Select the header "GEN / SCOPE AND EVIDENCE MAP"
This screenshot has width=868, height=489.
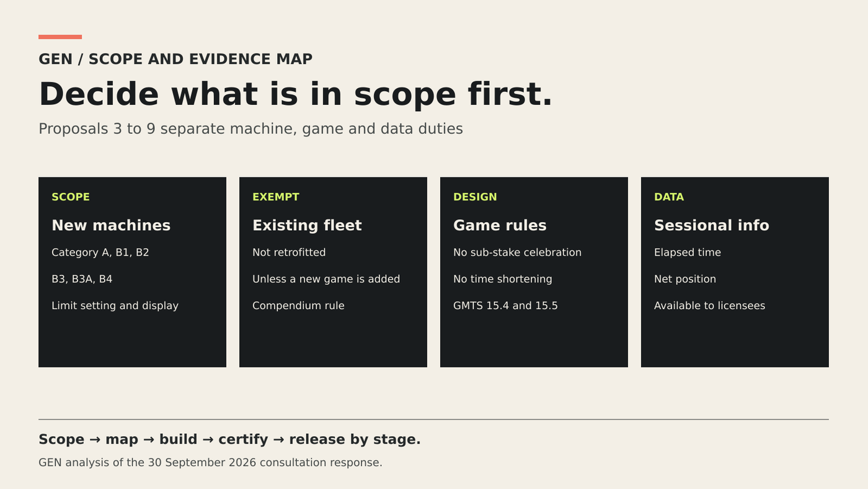[x=175, y=59]
